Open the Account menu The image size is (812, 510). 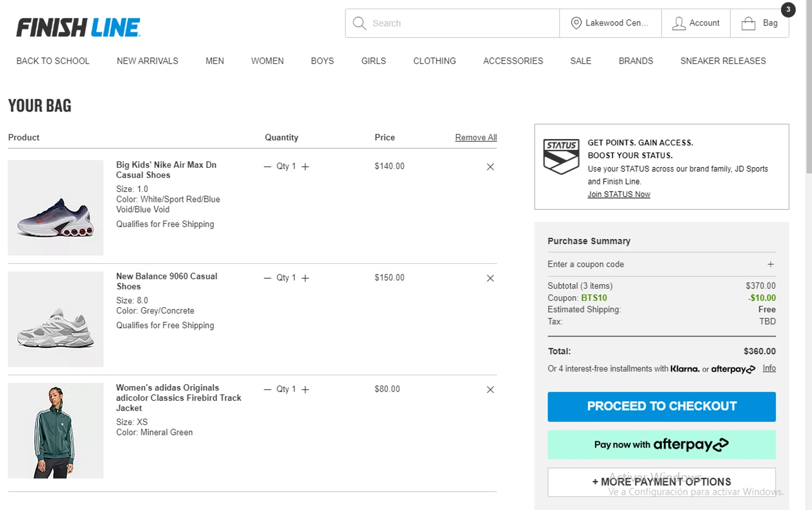(696, 23)
